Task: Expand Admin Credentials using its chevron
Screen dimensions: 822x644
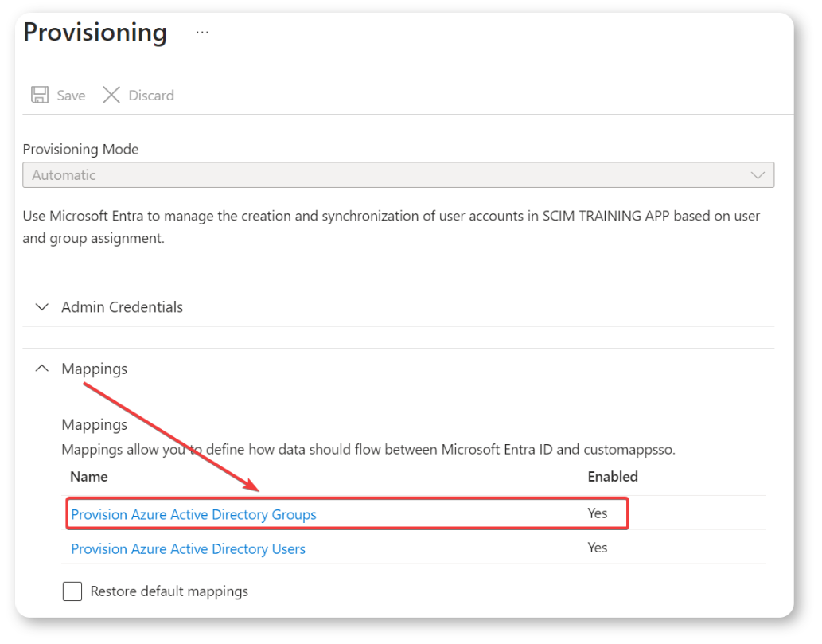Action: pyautogui.click(x=42, y=307)
